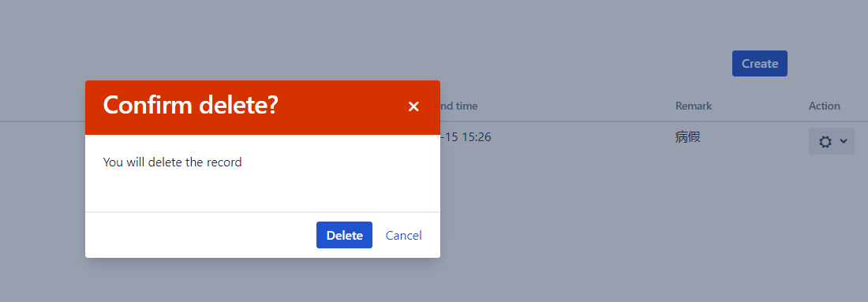Cancel the delete confirmation
Viewport: 868px width, 302px height.
point(403,235)
